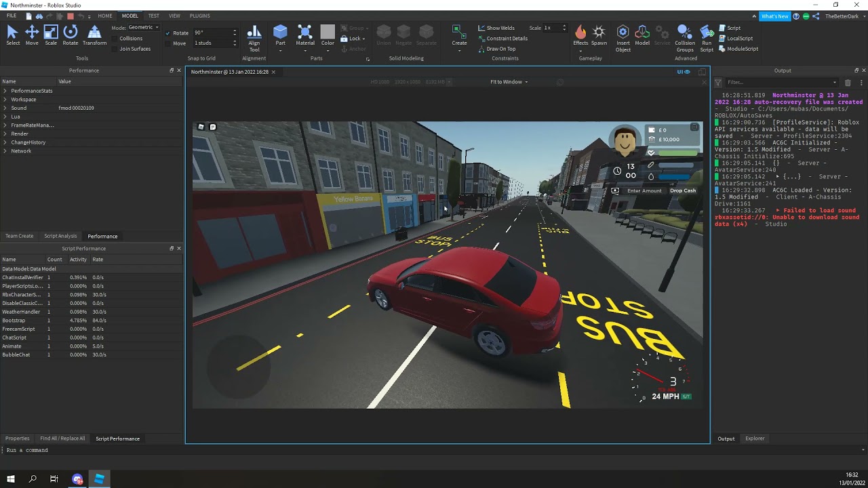The height and width of the screenshot is (488, 868).
Task: Open the Lock dropdown
Action: (353, 39)
